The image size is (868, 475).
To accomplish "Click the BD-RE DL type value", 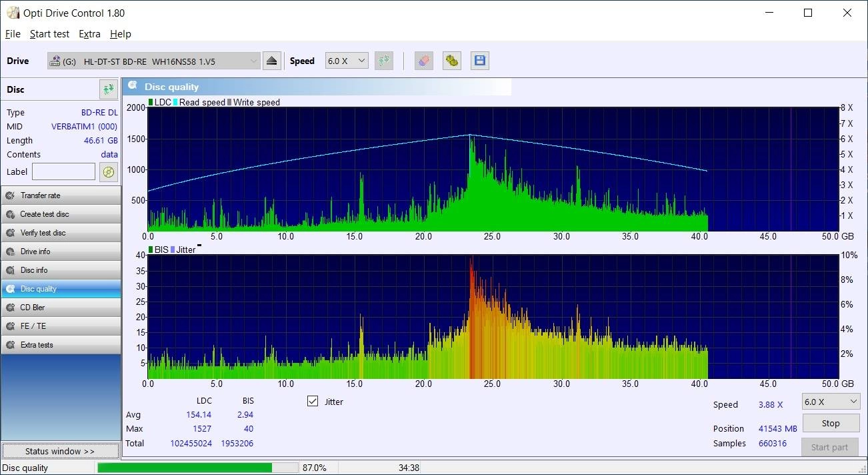I will pos(99,113).
